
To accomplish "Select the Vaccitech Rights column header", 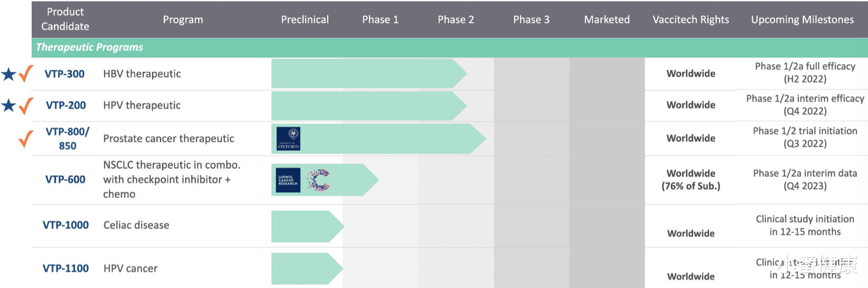I will click(x=691, y=19).
